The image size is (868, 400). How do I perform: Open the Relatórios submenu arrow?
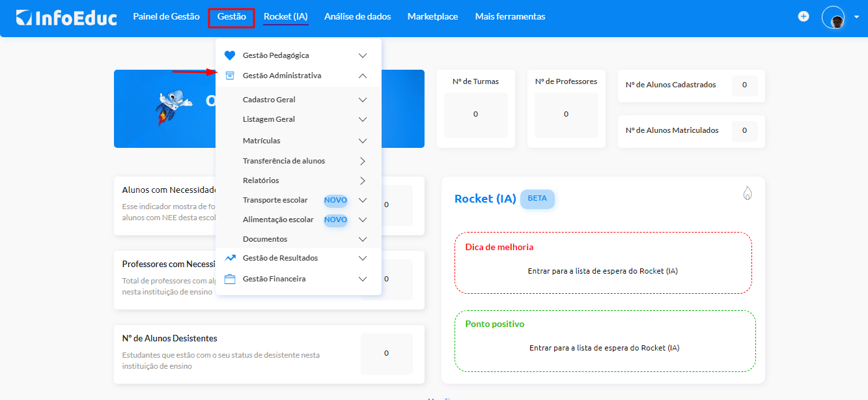pyautogui.click(x=363, y=180)
